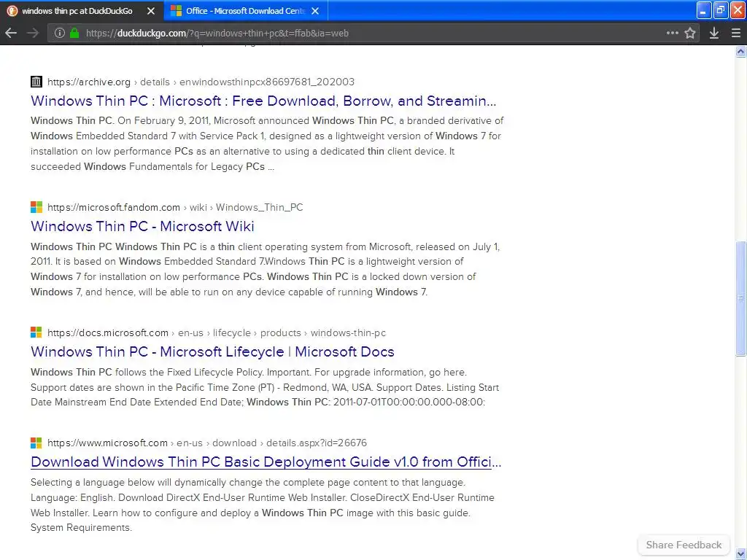This screenshot has height=560, width=747.
Task: Open the Microsoft Lifecycle Microsoft Docs result
Action: [x=212, y=351]
